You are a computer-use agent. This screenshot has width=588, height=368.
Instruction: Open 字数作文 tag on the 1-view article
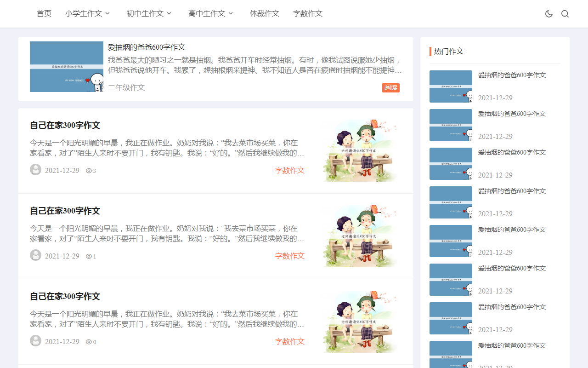tap(290, 256)
